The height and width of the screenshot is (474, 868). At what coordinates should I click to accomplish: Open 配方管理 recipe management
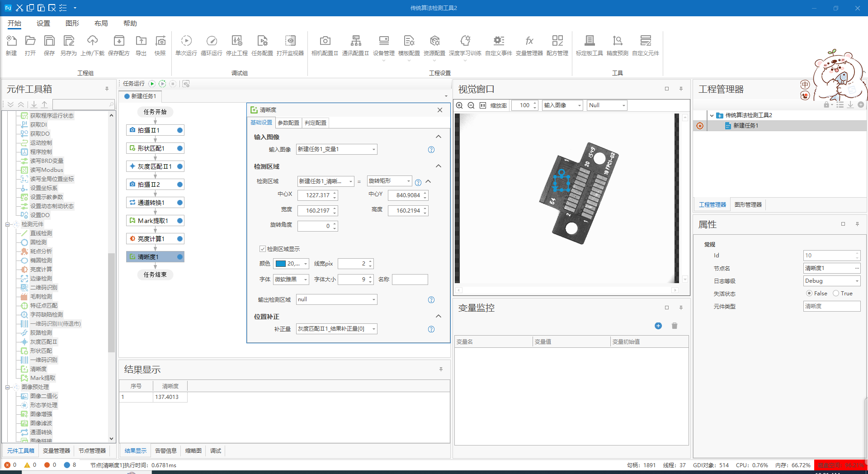coord(557,41)
